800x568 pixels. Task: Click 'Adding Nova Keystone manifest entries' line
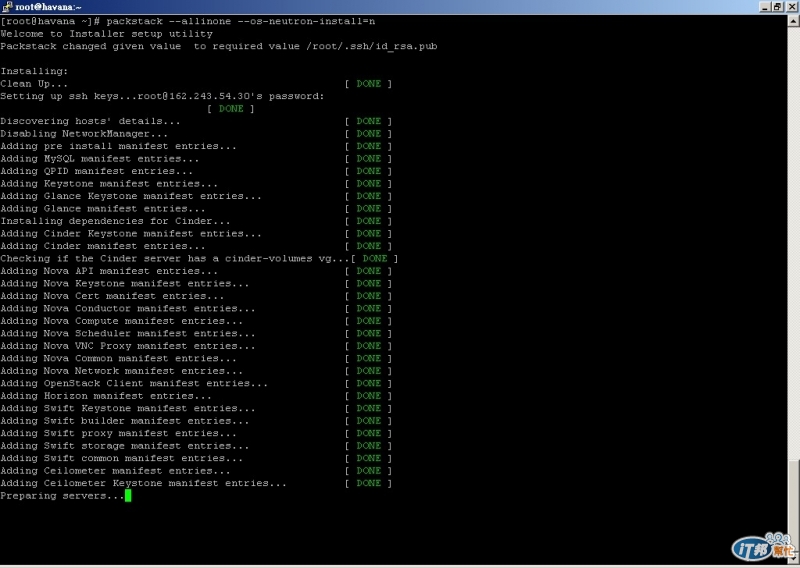[124, 284]
